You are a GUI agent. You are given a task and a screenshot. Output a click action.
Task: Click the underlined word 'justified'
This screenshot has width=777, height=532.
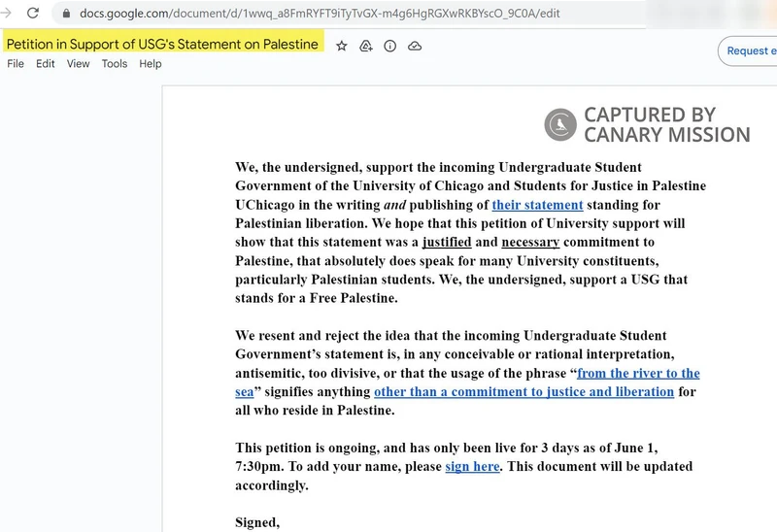pyautogui.click(x=447, y=243)
